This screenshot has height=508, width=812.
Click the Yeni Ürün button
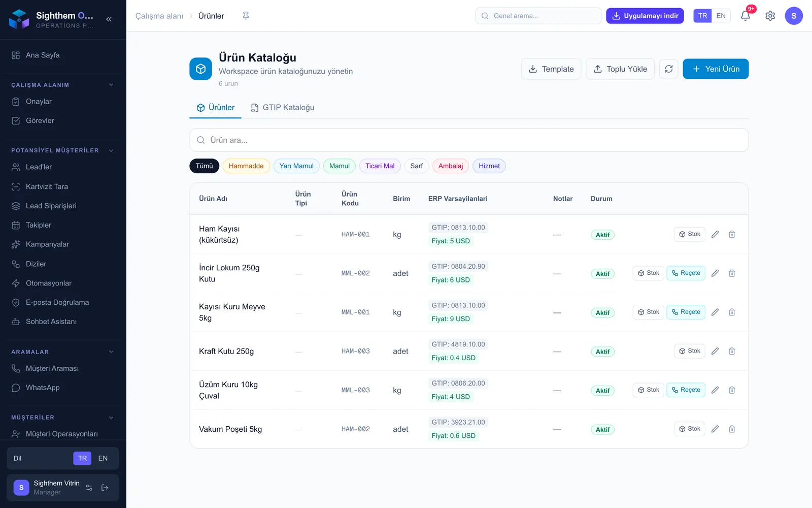[x=716, y=69]
